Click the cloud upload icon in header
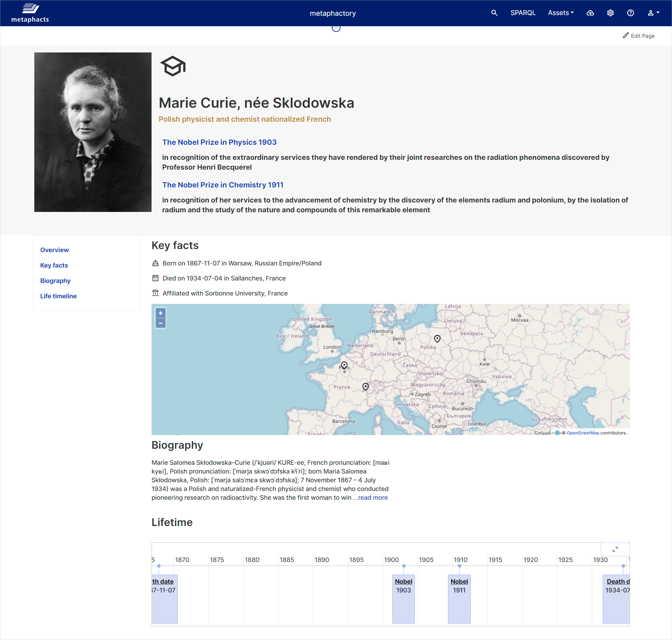 [590, 13]
